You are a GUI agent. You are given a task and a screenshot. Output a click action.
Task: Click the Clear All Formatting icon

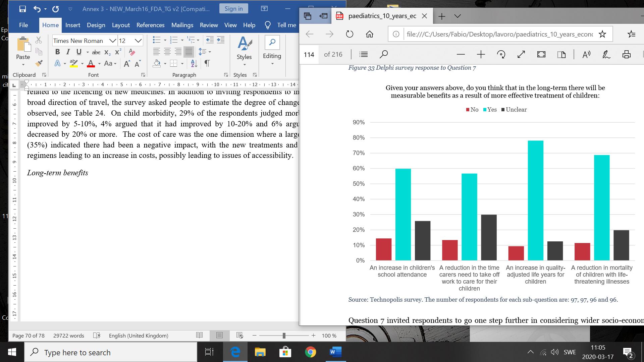pyautogui.click(x=132, y=52)
